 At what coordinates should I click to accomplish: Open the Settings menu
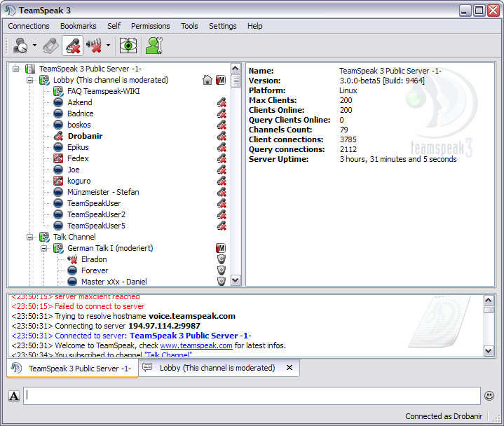(x=222, y=26)
